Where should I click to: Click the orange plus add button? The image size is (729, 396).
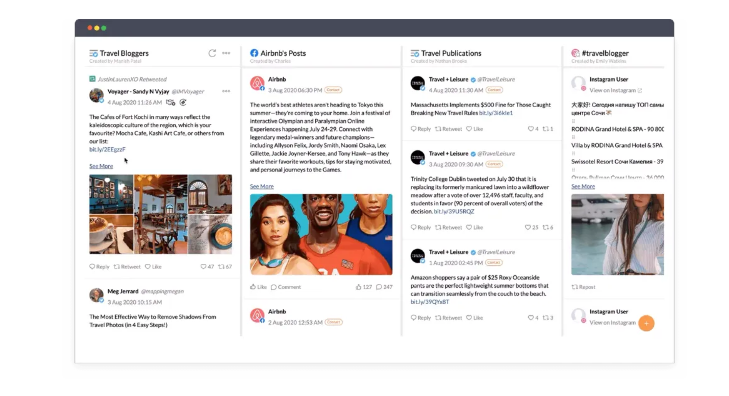pos(646,323)
